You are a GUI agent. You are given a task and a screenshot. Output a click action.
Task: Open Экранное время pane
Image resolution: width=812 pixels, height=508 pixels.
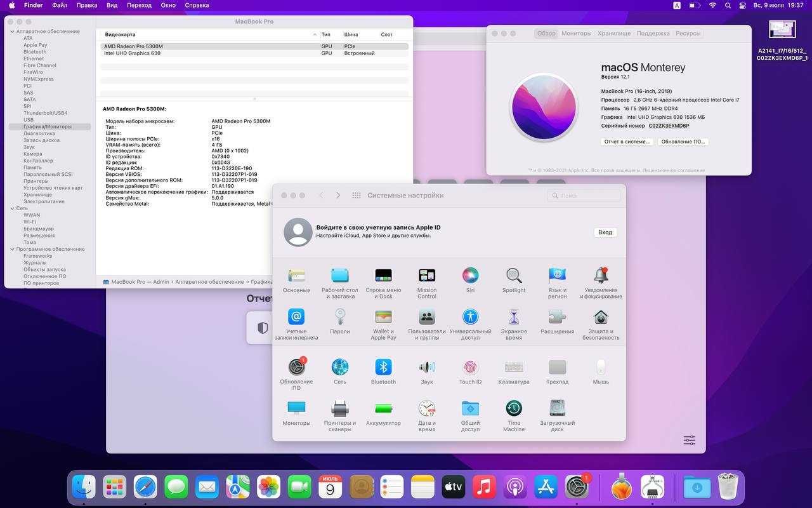point(514,317)
